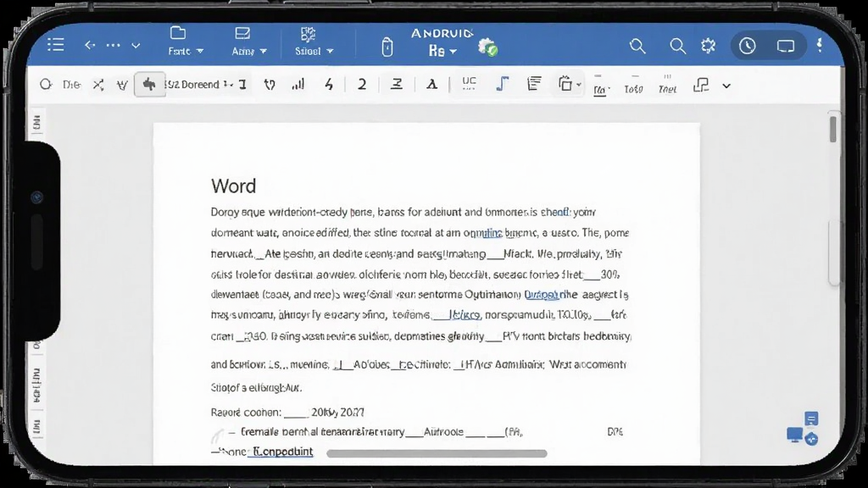Select the highlighted pointing-hand tool
868x488 pixels.
(149, 85)
